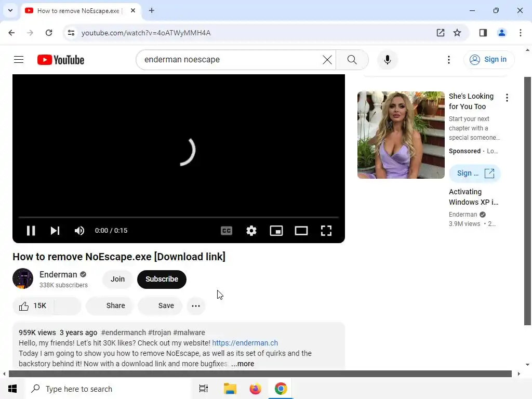Image resolution: width=532 pixels, height=399 pixels.
Task: Clear the search query X icon
Action: click(327, 60)
